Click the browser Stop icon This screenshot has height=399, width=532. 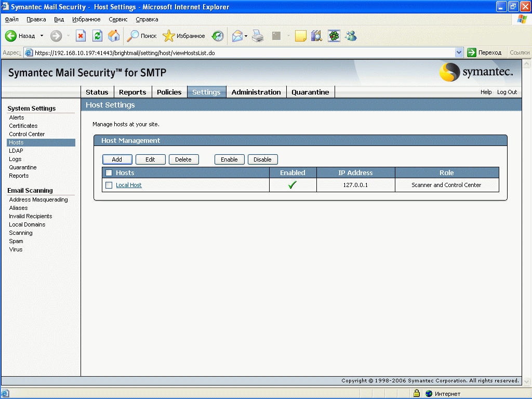coord(81,36)
